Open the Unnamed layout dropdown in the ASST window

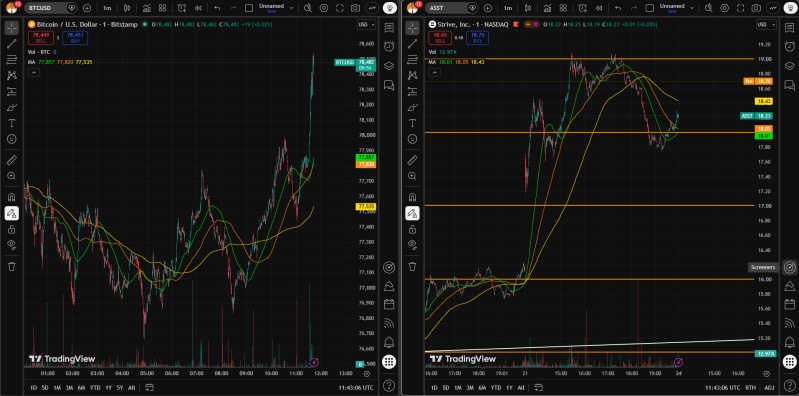691,8
